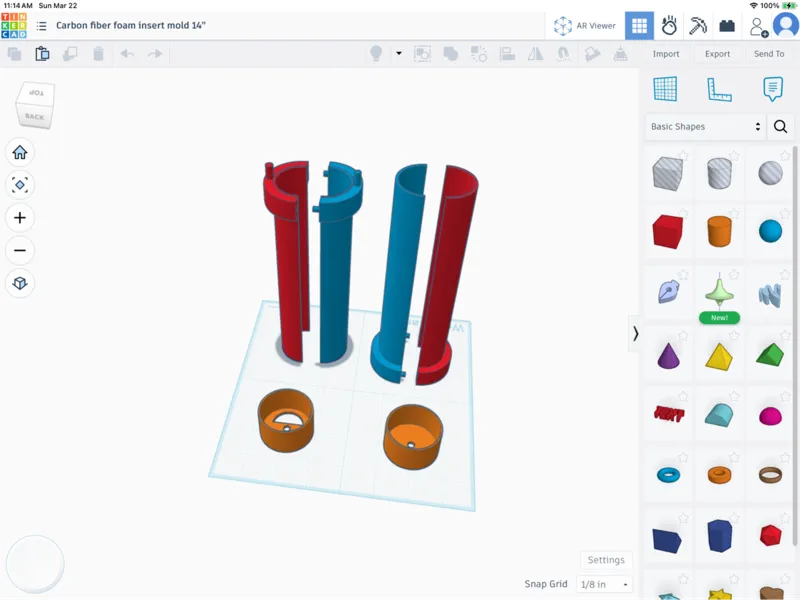Switch to 3D design grid view
Screen dimensions: 800x600
click(x=639, y=26)
